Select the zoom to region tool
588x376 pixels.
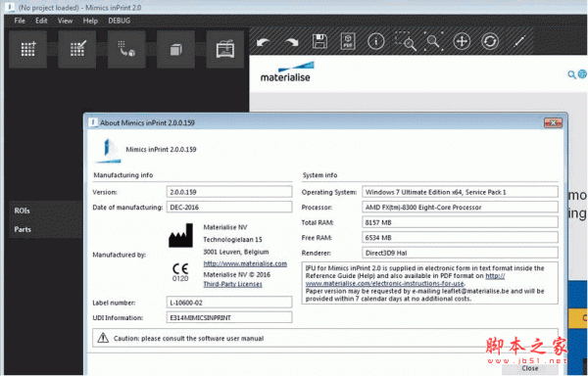click(406, 41)
